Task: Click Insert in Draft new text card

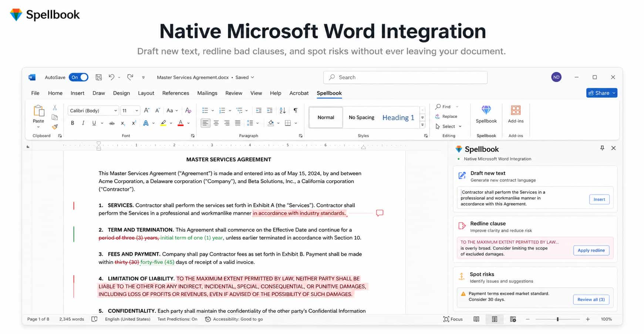Action: click(x=599, y=199)
